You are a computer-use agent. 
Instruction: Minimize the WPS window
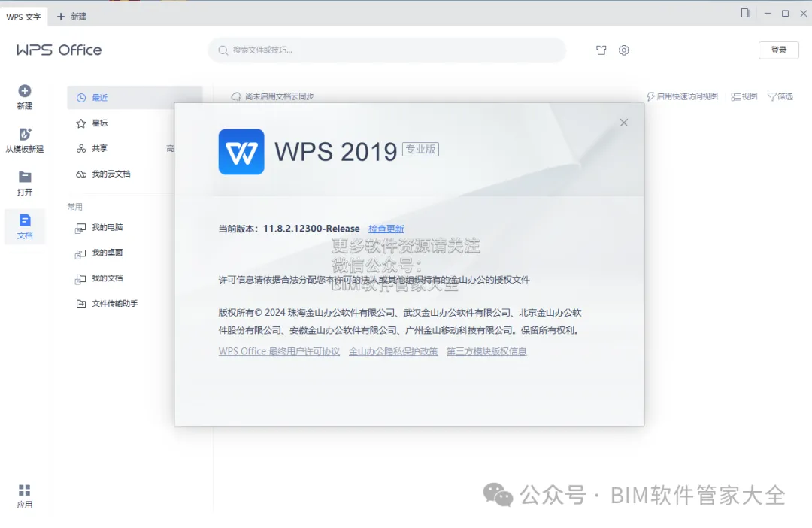[x=768, y=13]
